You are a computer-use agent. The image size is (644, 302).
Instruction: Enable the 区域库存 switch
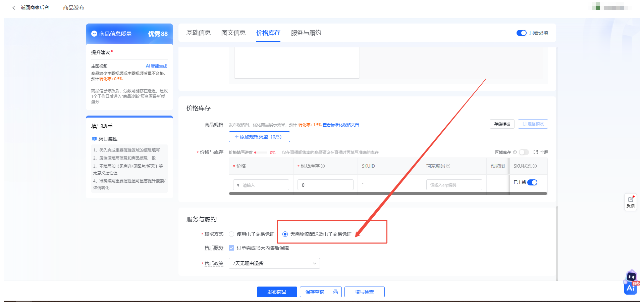click(x=524, y=152)
